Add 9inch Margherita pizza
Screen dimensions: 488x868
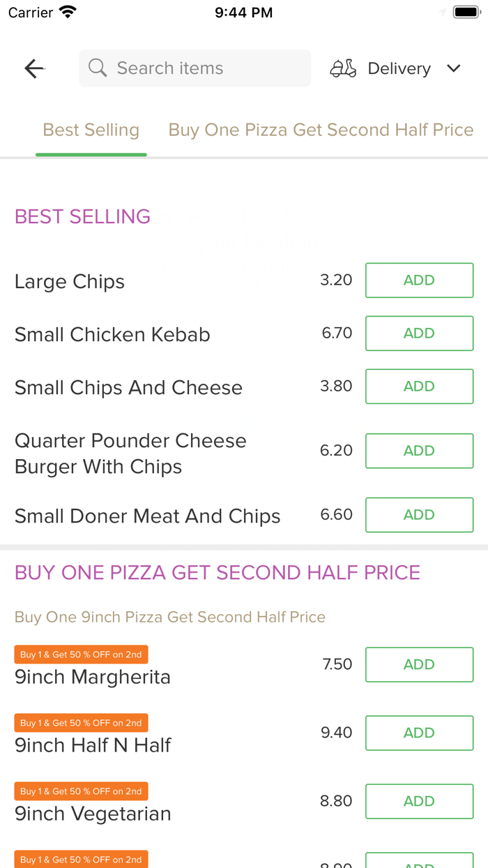419,664
